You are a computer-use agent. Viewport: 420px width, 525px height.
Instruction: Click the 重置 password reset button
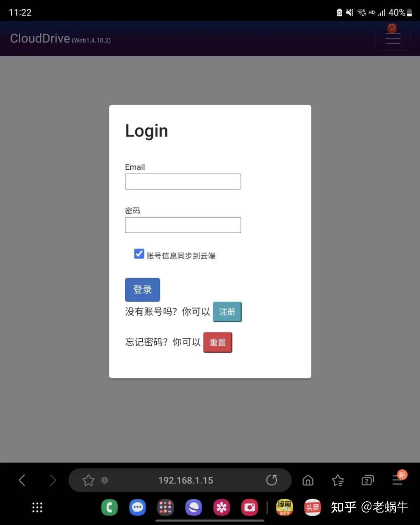coord(218,342)
